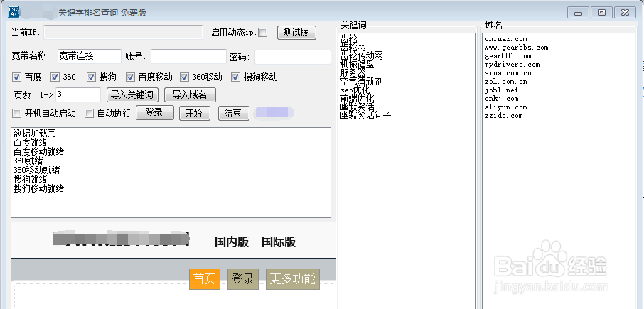The width and height of the screenshot is (644, 309).
Task: Select keyword 机械键盘
Action: [357, 65]
